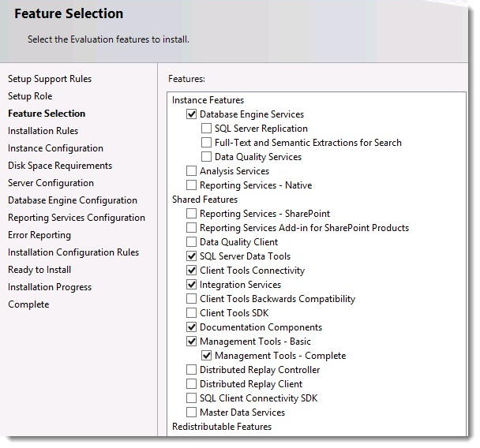Open Ready to Install step
Screen dimensions: 480x448
pos(39,270)
